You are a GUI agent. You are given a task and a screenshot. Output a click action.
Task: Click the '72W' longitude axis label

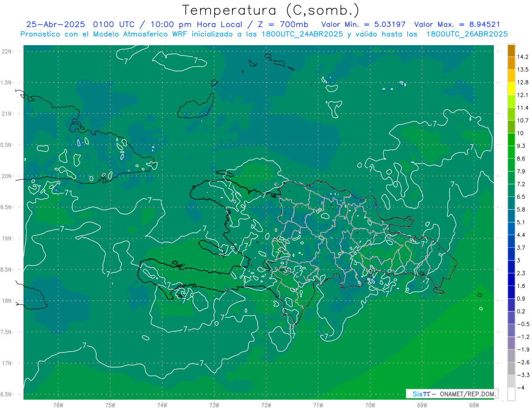click(266, 405)
